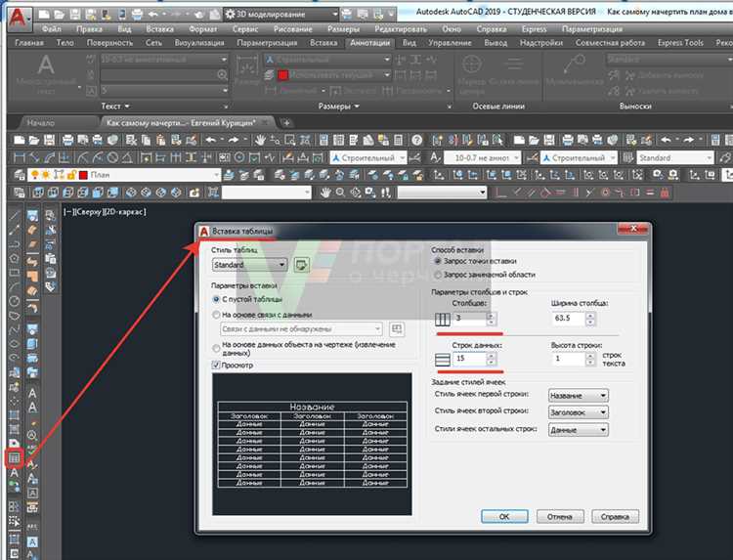733x560 pixels.
Task: Open the first row cell style 'Название' dropdown
Action: 579,396
